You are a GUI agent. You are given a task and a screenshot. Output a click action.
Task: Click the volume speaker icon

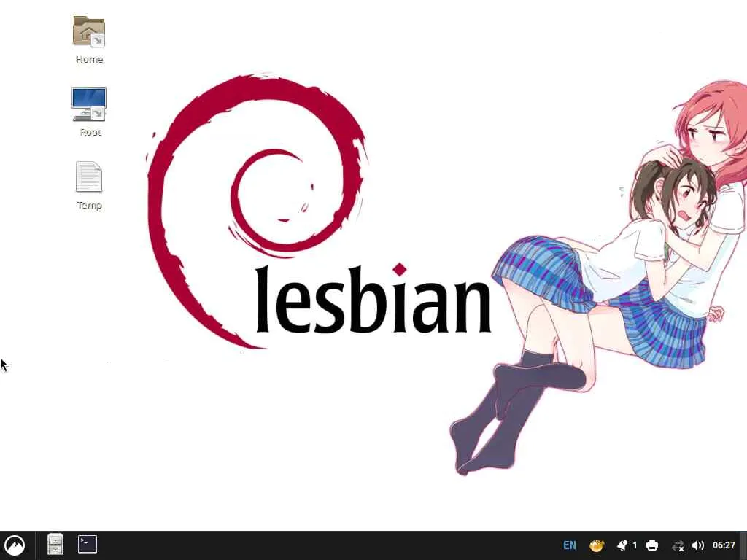click(x=698, y=545)
